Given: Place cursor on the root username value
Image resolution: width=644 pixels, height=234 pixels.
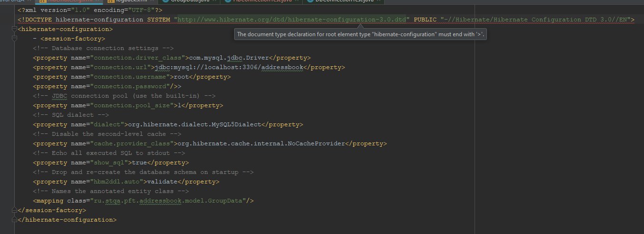Looking at the screenshot, I should pyautogui.click(x=181, y=77).
